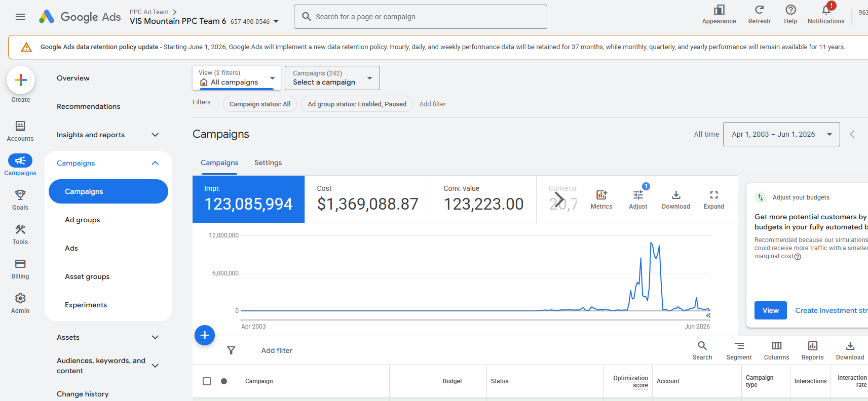Screen dimensions: 868x401
Task: Open table Reports icon
Action: [812, 350]
